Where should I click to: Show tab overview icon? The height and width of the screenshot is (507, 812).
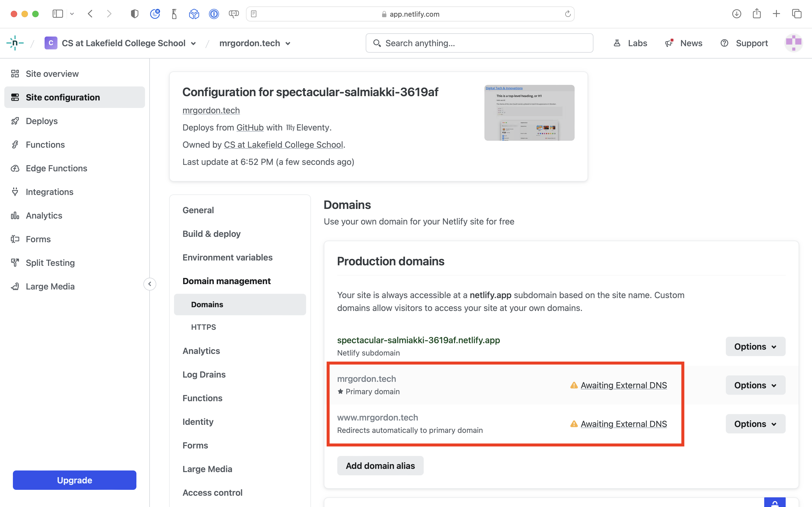pyautogui.click(x=797, y=14)
